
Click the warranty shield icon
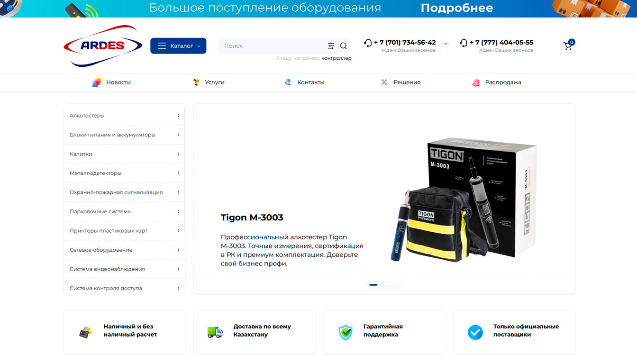(346, 332)
